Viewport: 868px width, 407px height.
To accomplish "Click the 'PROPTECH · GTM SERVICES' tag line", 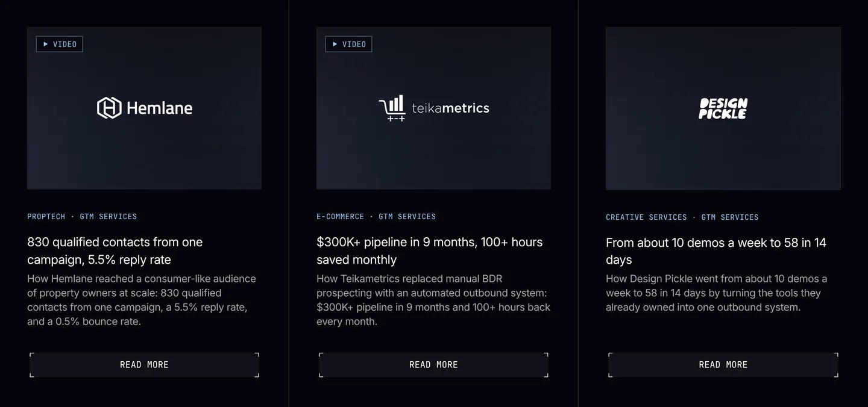I will pyautogui.click(x=82, y=217).
